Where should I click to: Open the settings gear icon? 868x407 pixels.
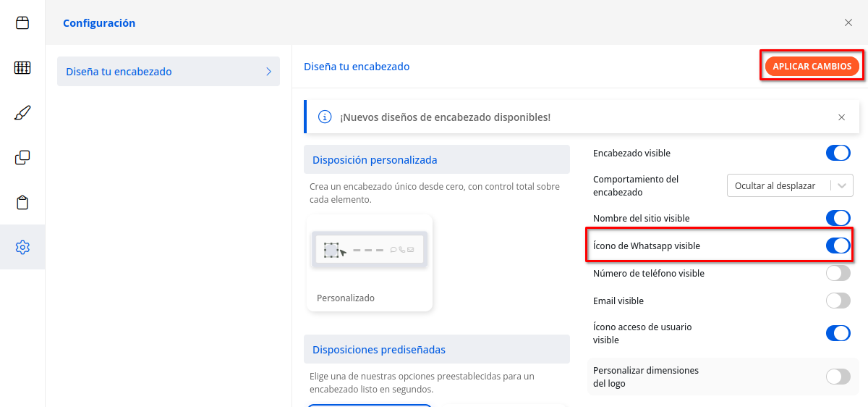coord(22,247)
